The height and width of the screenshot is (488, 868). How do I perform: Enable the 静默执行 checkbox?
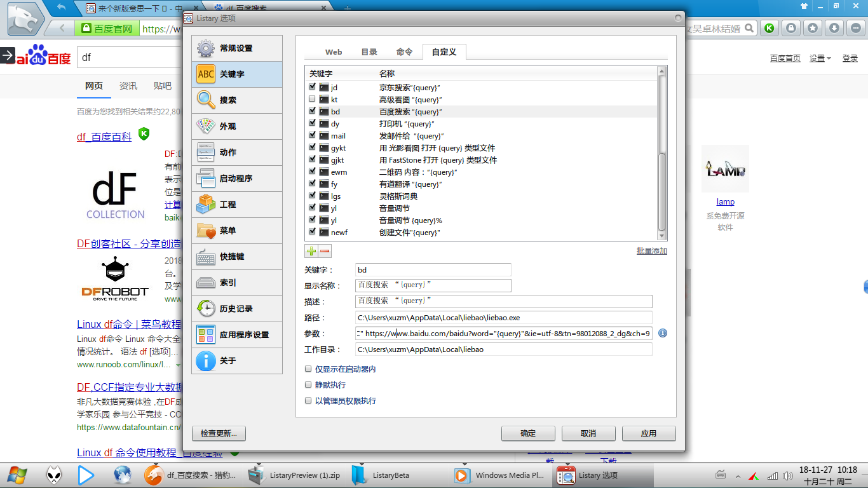[x=309, y=385]
